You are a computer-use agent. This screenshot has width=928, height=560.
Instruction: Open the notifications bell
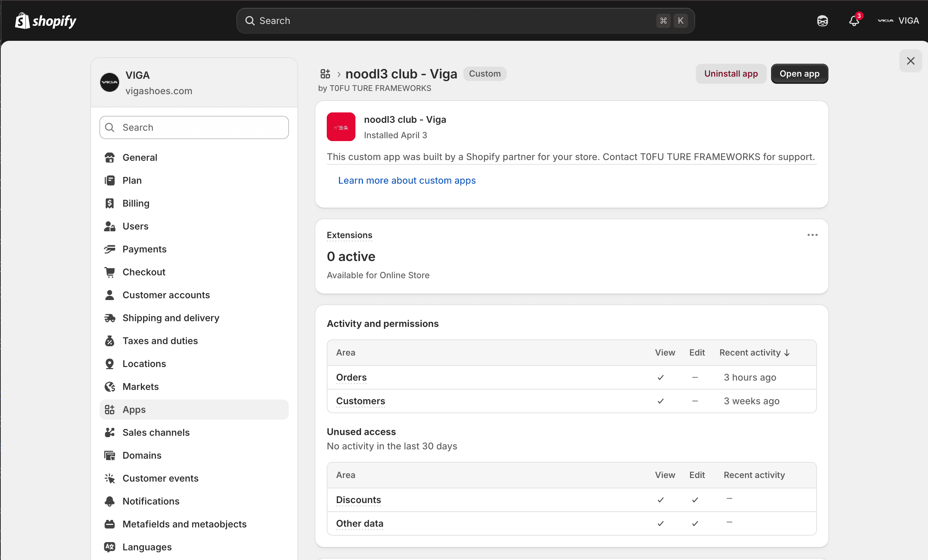click(x=854, y=21)
